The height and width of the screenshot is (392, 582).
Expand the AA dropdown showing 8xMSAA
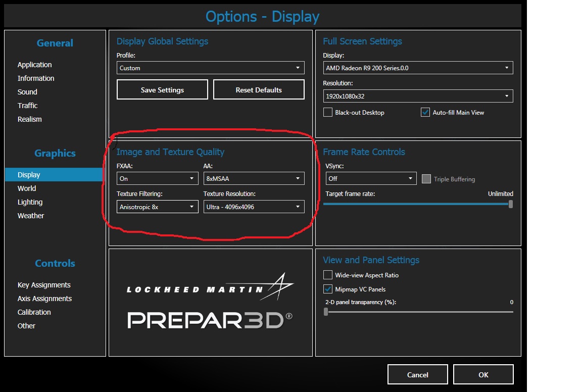tap(254, 178)
